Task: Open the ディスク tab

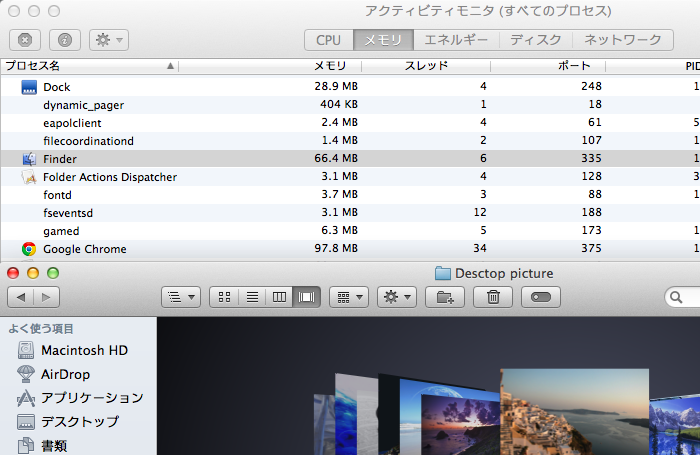Action: coord(535,40)
